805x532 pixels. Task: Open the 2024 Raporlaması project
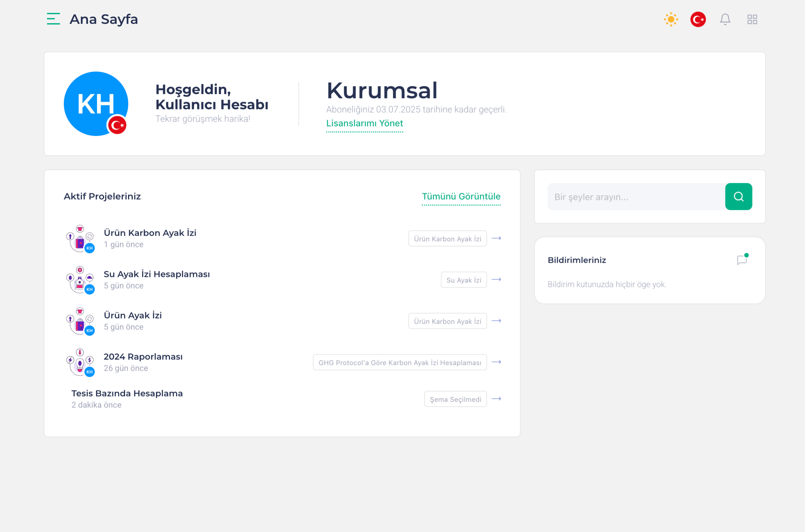tap(143, 356)
